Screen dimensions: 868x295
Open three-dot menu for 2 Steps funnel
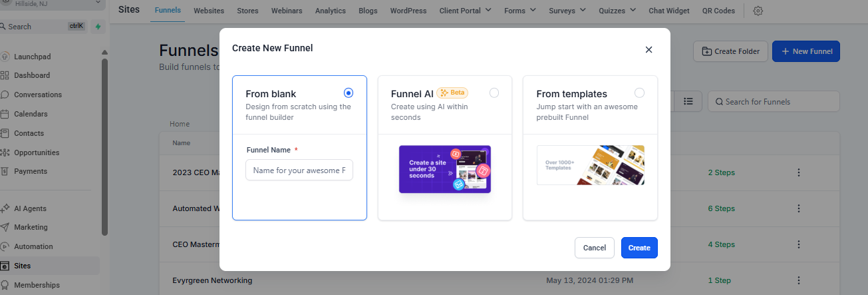pyautogui.click(x=799, y=172)
